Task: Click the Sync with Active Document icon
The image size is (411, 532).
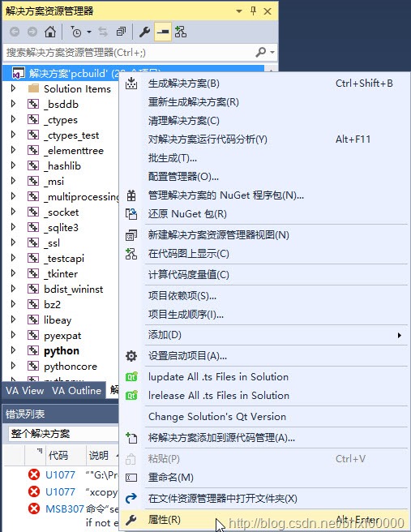Action: tap(103, 32)
